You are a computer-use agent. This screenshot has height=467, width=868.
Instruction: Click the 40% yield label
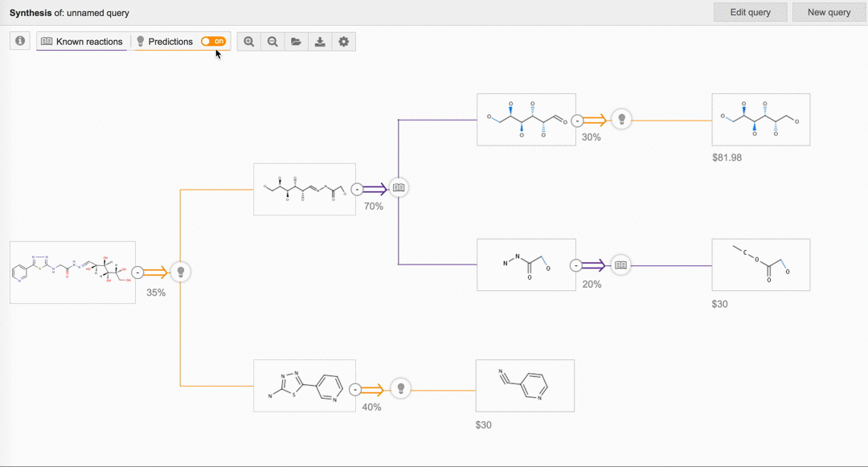[x=371, y=408]
